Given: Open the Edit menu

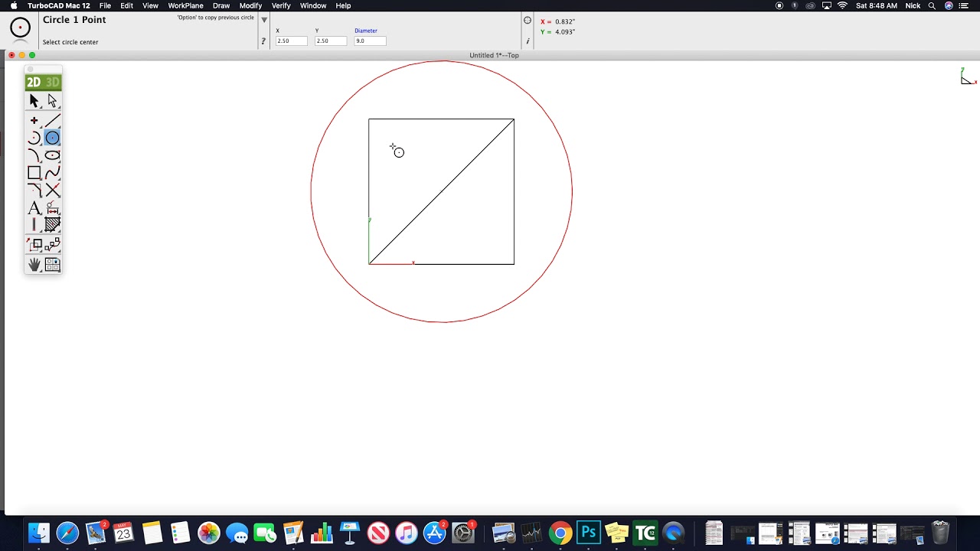Looking at the screenshot, I should point(126,5).
